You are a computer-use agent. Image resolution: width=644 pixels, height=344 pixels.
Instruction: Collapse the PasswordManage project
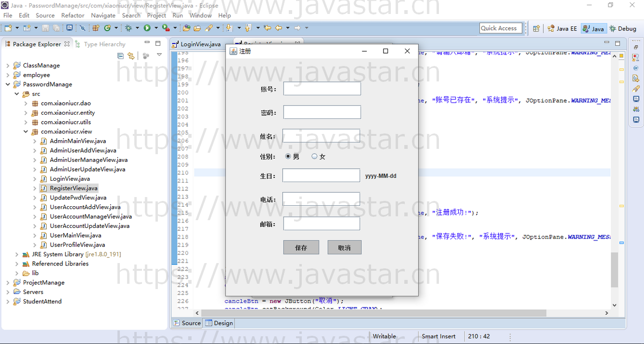(x=8, y=84)
